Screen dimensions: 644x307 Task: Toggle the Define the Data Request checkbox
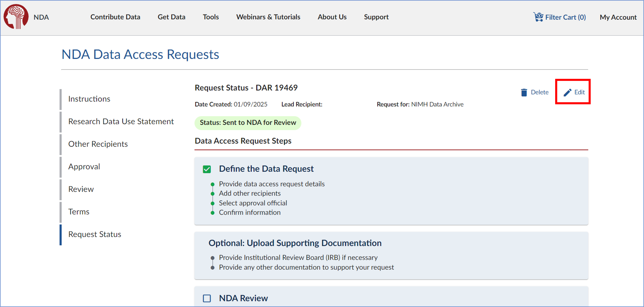coord(207,169)
